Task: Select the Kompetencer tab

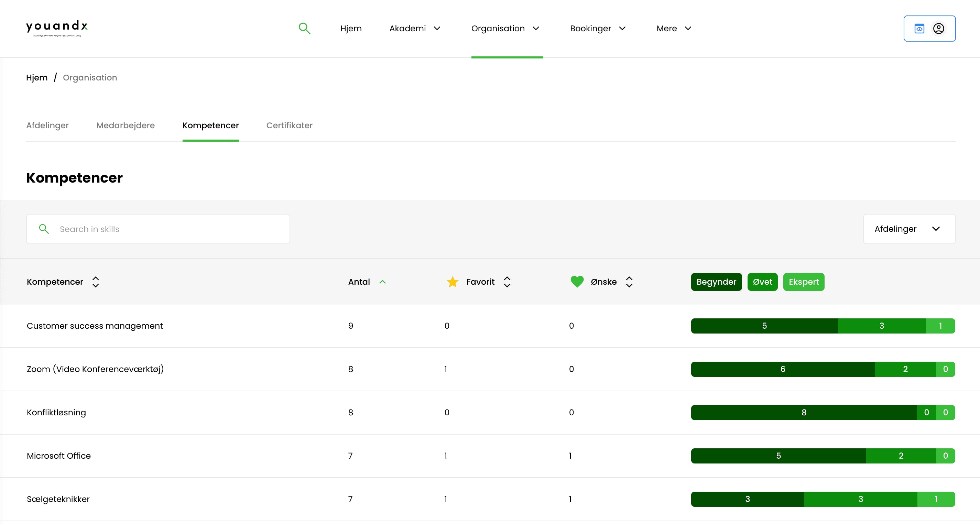Action: (x=210, y=125)
